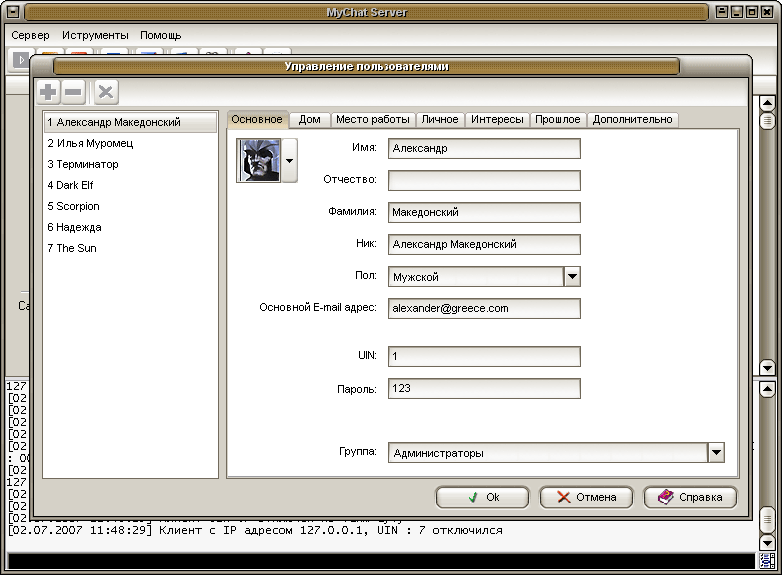The height and width of the screenshot is (575, 782).
Task: Click the upper panel scroll up arrow
Action: [767, 104]
